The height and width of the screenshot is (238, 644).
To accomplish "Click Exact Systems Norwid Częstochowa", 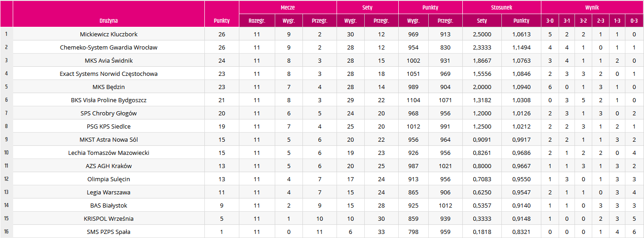I will pos(109,74).
